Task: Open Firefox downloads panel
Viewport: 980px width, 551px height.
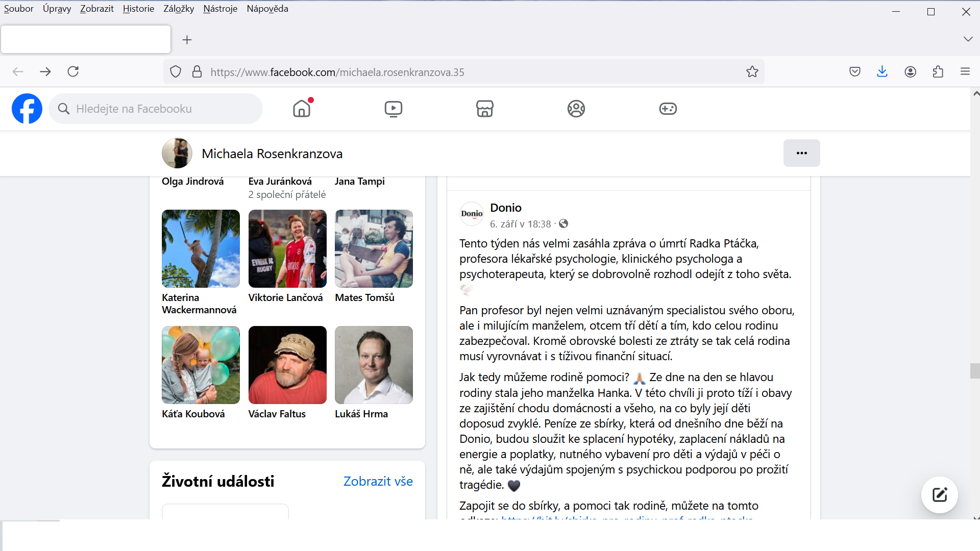Action: tap(882, 72)
